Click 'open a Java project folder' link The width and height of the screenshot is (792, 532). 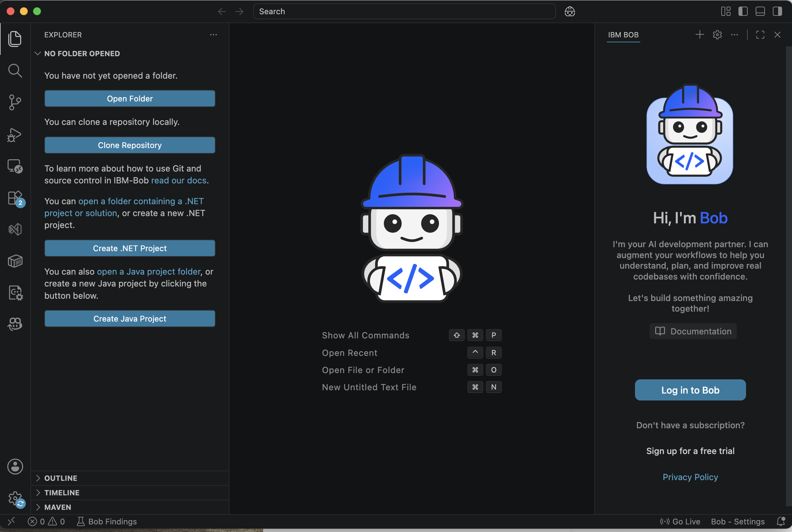(x=149, y=271)
